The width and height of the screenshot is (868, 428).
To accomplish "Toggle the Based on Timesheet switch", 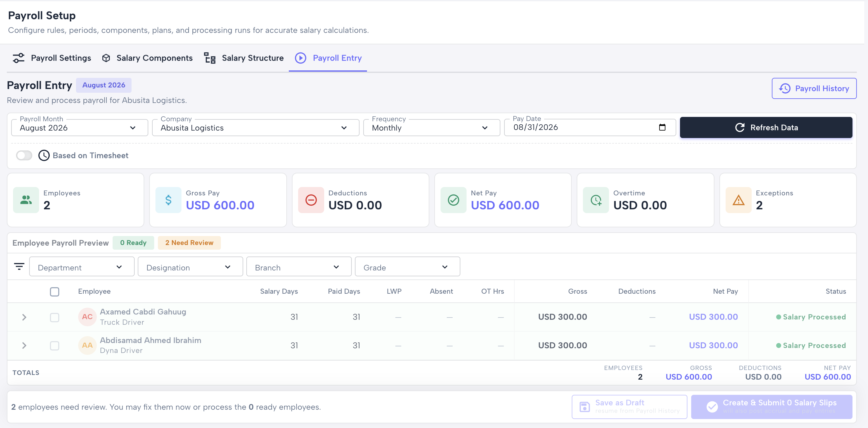I will pyautogui.click(x=24, y=156).
